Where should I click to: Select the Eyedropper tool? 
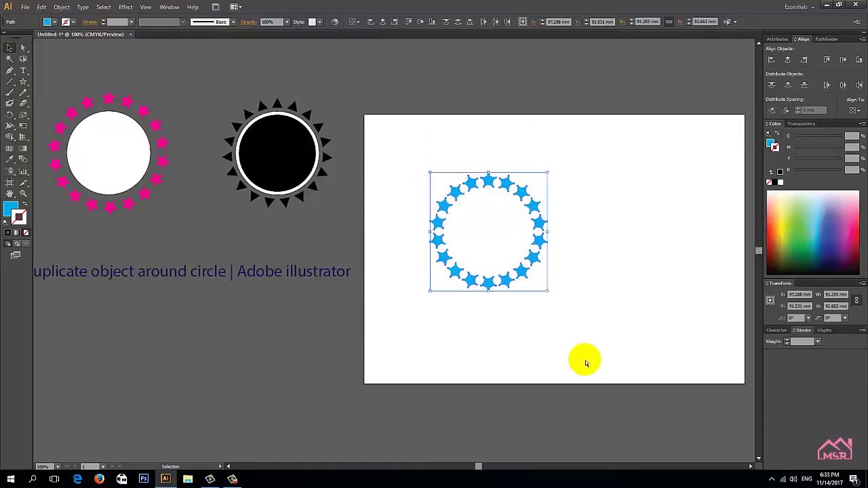(9, 159)
